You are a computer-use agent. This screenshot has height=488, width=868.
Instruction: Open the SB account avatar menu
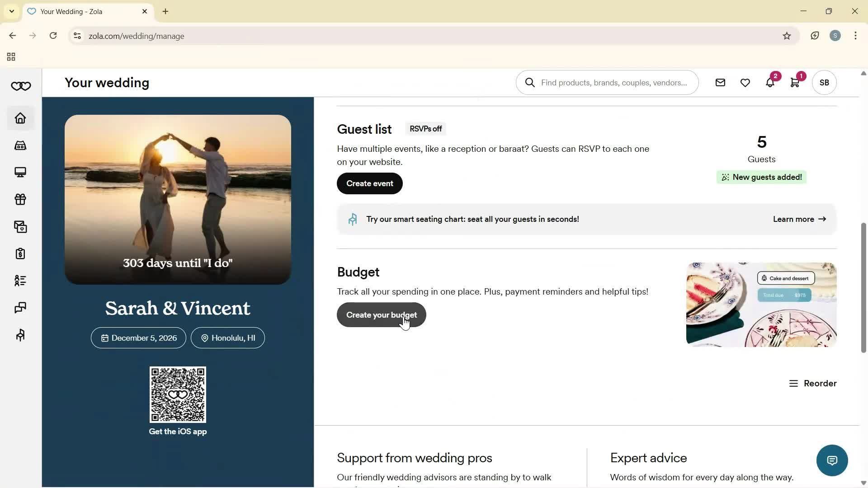click(x=824, y=82)
